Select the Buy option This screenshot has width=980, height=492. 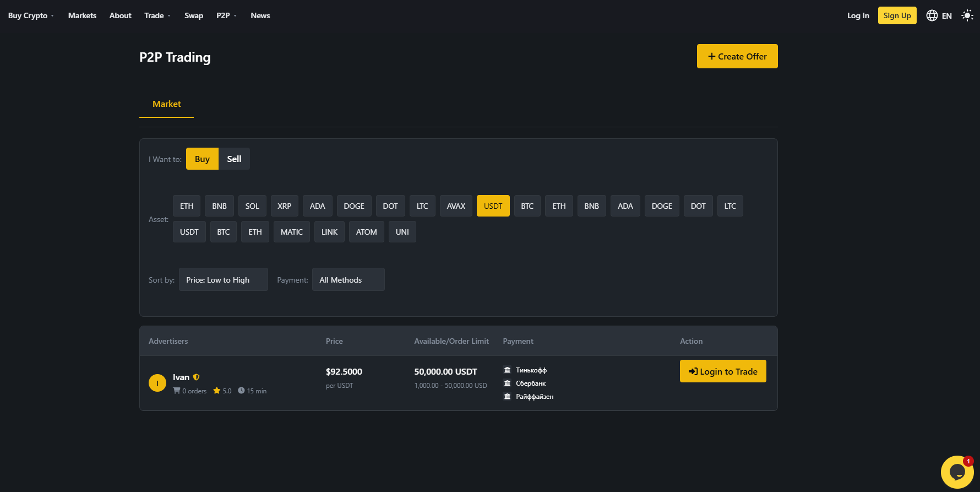click(x=202, y=159)
